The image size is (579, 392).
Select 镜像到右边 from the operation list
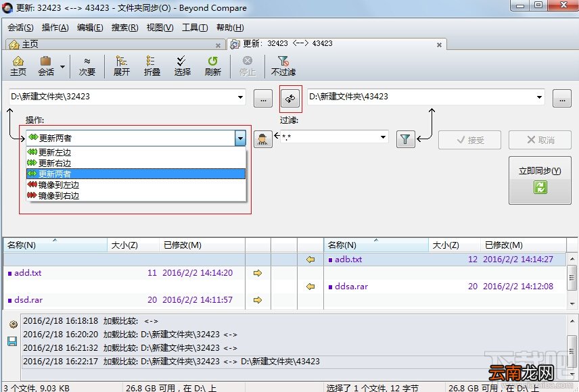136,195
